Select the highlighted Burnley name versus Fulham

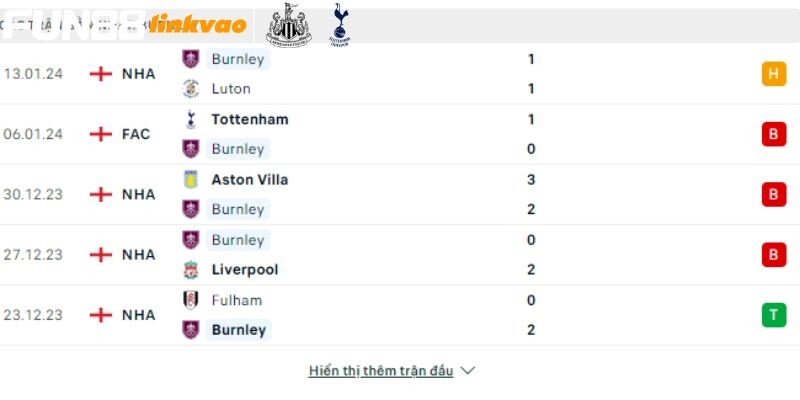pyautogui.click(x=239, y=330)
